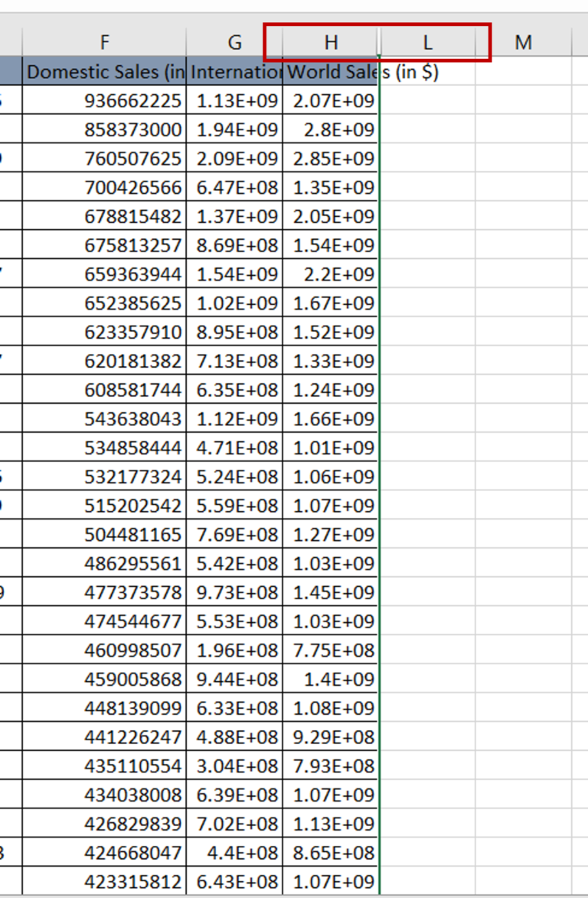Select cell containing 760507625

pos(104,158)
